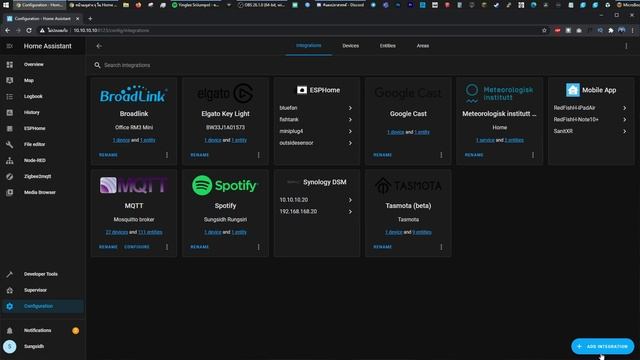Open Sungsidh user profile avatar
The image size is (640, 360).
point(9,347)
